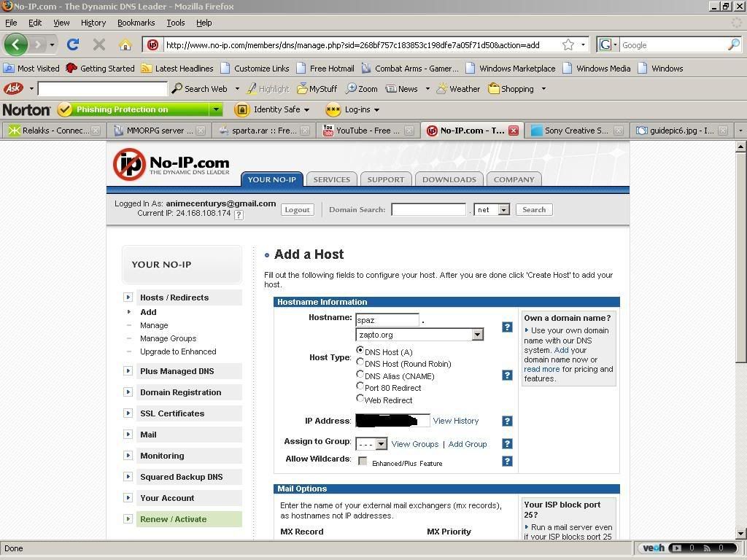
Task: Click the No-IP.com logo
Action: point(171,165)
